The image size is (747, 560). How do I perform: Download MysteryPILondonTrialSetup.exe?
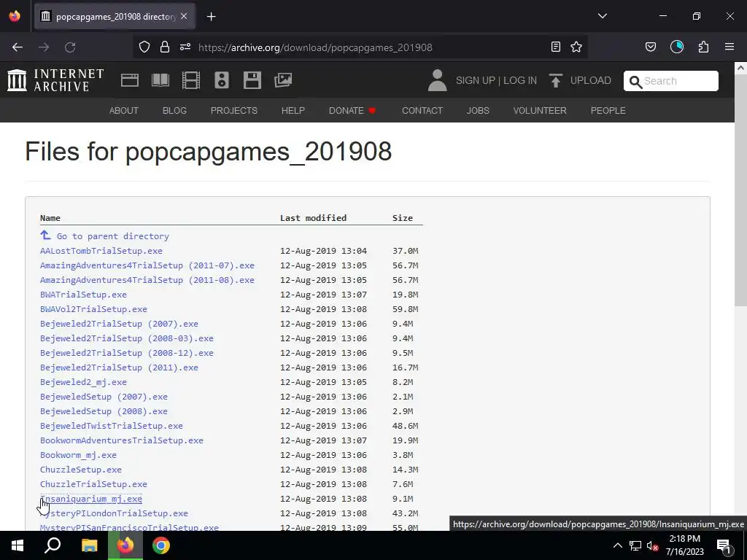pos(114,513)
